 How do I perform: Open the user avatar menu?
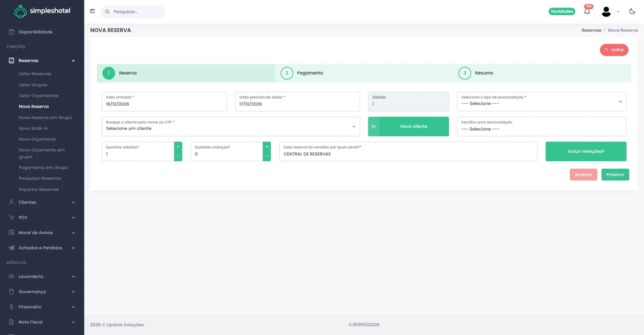click(606, 12)
